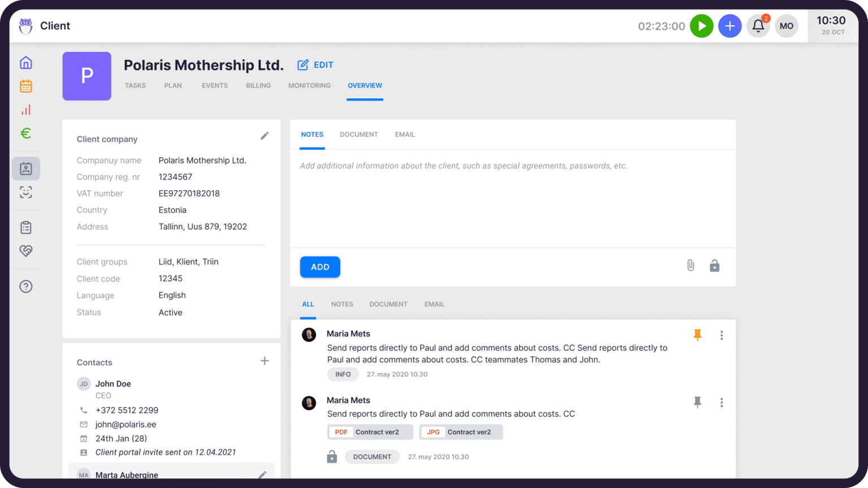Open the PDF Contract ver2 attachment
Image resolution: width=868 pixels, height=488 pixels.
tap(370, 432)
